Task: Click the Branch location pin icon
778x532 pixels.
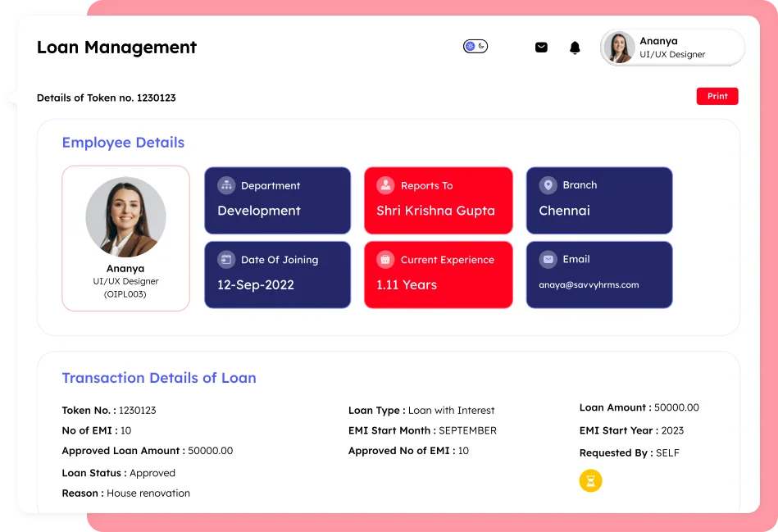Action: pos(548,185)
